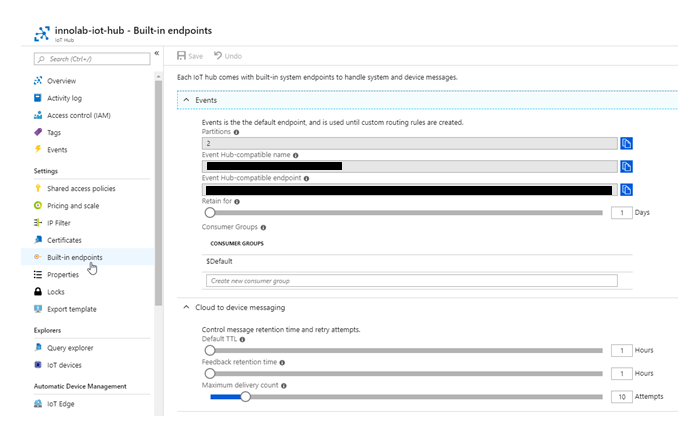Image resolution: width=700 pixels, height=438 pixels.
Task: Copy the Partitions value with copy icon
Action: 626,143
